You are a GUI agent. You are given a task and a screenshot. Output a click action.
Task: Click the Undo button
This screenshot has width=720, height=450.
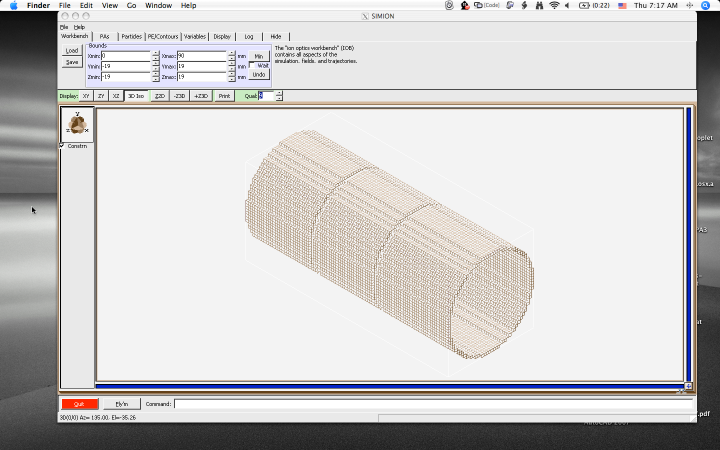click(259, 74)
